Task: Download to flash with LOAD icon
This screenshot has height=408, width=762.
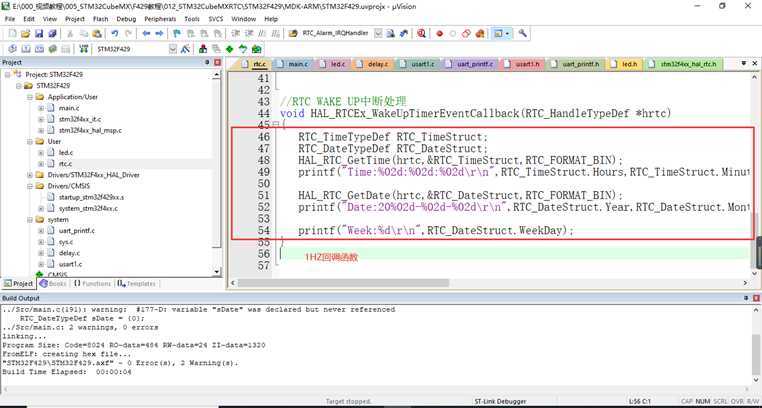Action: point(84,49)
